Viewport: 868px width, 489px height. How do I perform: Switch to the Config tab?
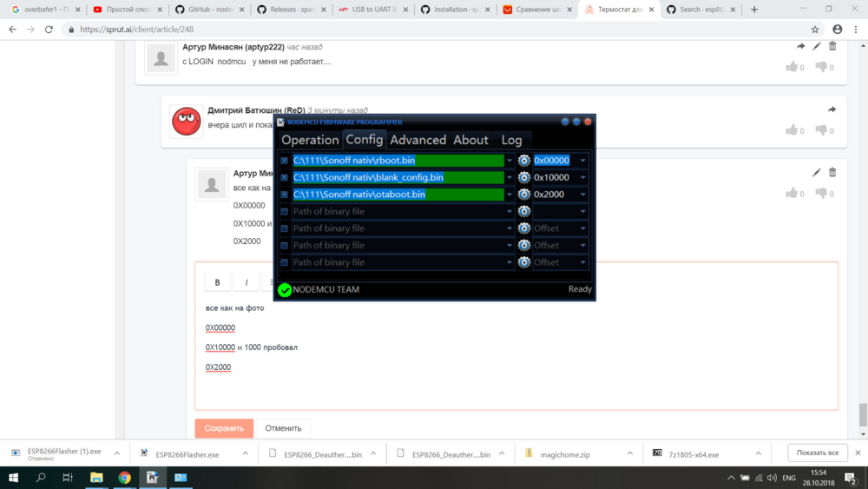(x=365, y=140)
